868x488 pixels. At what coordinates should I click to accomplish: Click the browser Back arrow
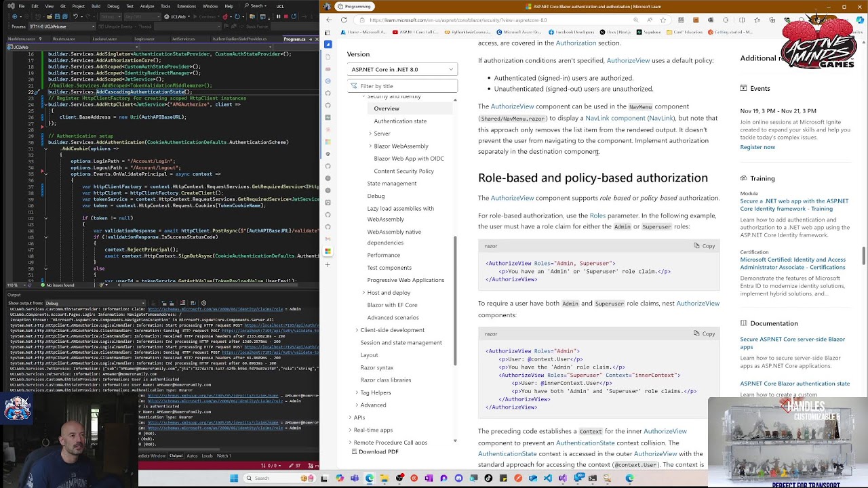point(328,20)
